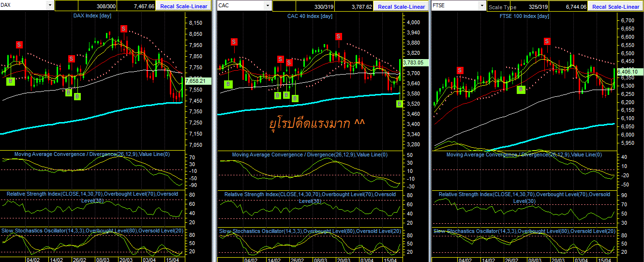The width and height of the screenshot is (644, 262).
Task: Select the DAX Slow Stochastics Oscillator label
Action: click(x=93, y=231)
